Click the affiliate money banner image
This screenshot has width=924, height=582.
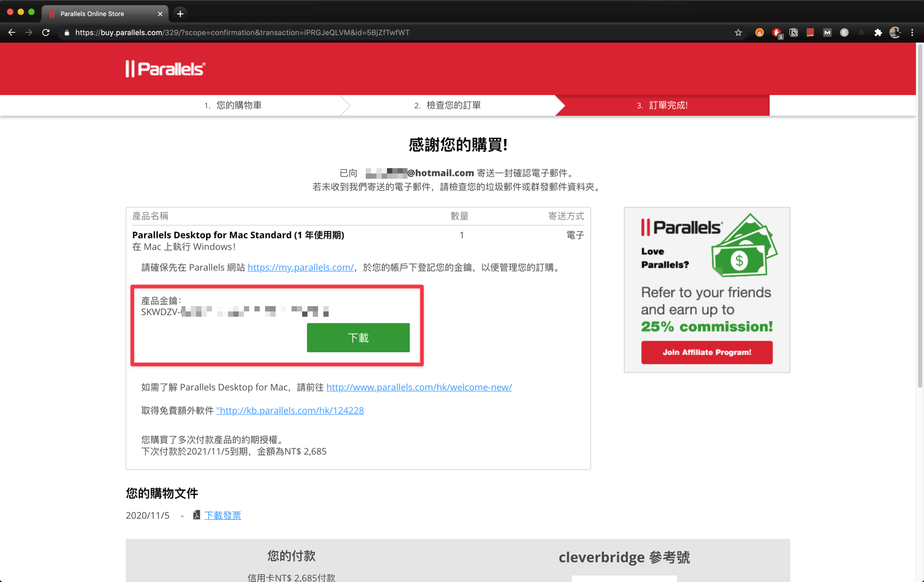707,290
